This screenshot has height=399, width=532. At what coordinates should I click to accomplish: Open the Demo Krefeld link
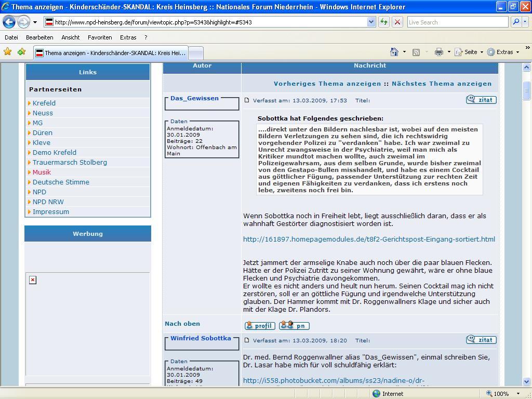tap(54, 152)
